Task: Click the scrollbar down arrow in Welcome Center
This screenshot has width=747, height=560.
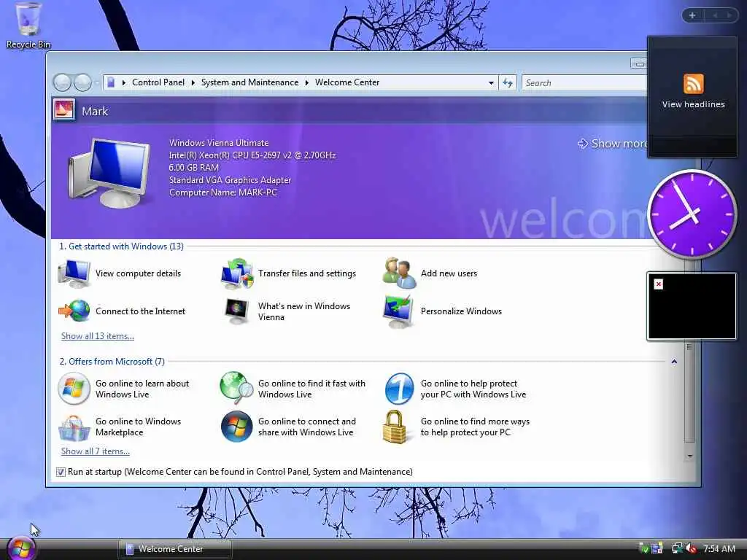Action: point(689,456)
